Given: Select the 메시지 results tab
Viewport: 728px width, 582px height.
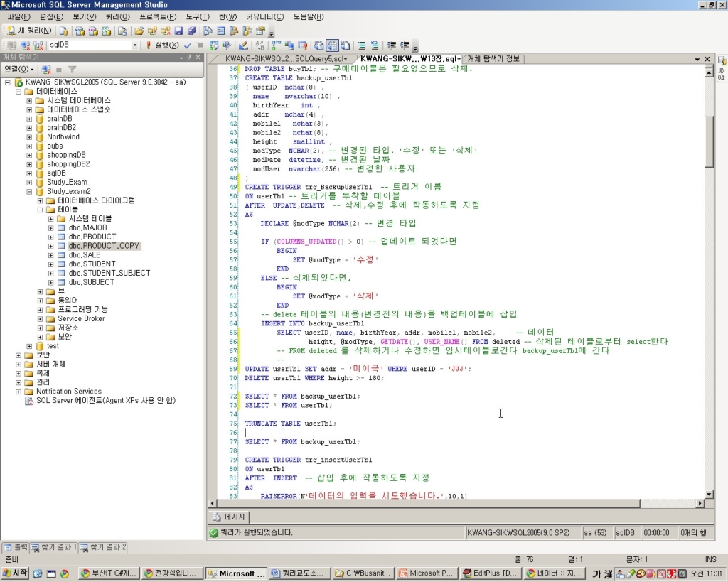Looking at the screenshot, I should 230,517.
